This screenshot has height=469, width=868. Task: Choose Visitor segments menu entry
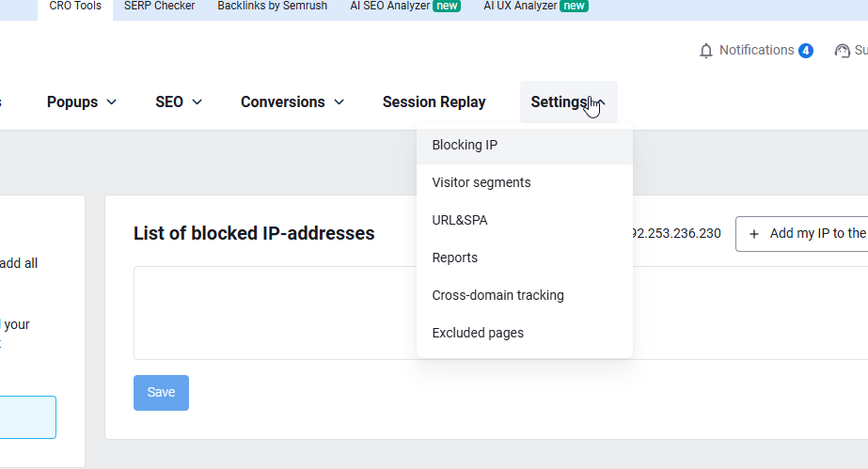(x=524, y=182)
